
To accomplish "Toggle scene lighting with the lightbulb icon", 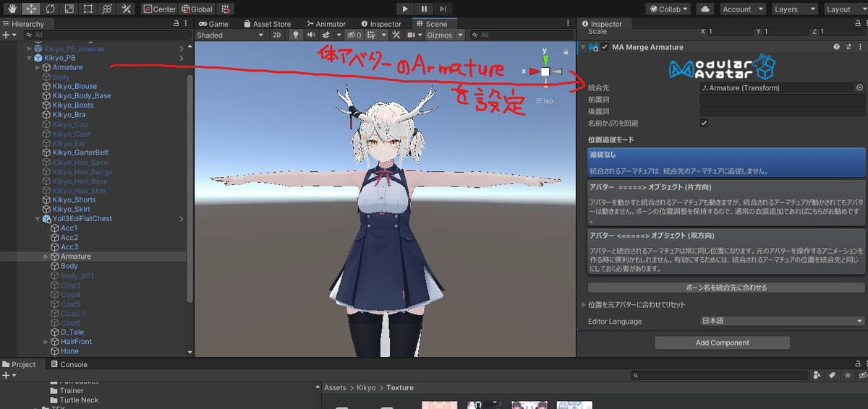I will point(296,35).
